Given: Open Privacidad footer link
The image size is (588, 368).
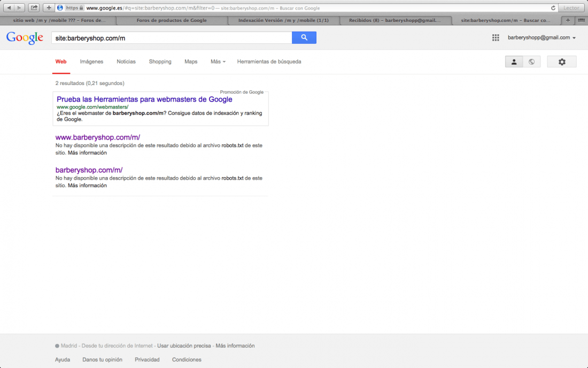Looking at the screenshot, I should pyautogui.click(x=147, y=359).
